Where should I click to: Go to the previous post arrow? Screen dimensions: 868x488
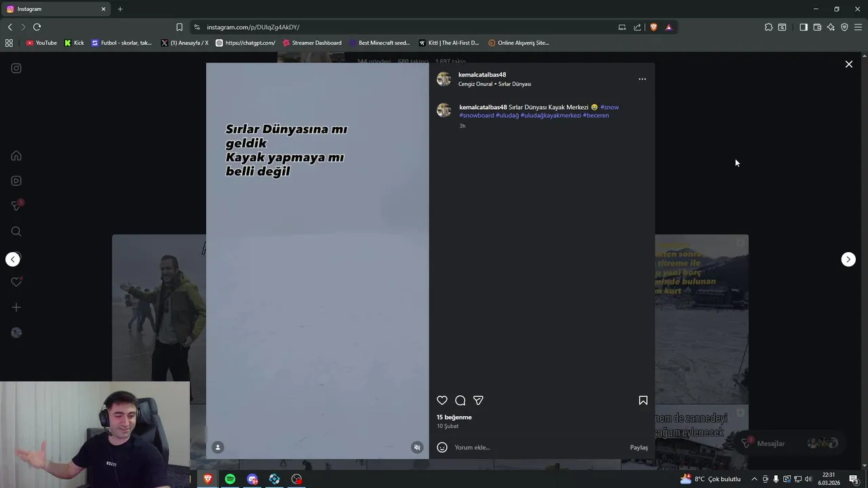(13, 260)
